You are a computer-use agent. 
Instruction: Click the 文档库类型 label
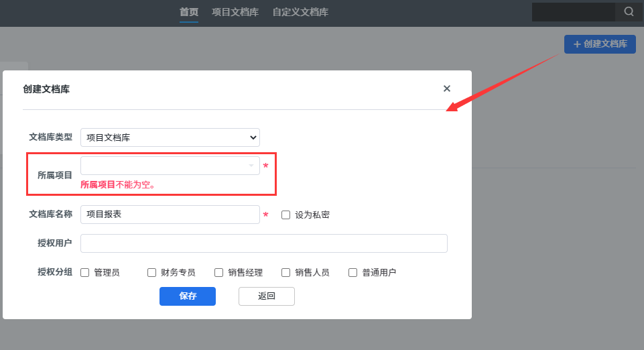tap(50, 137)
